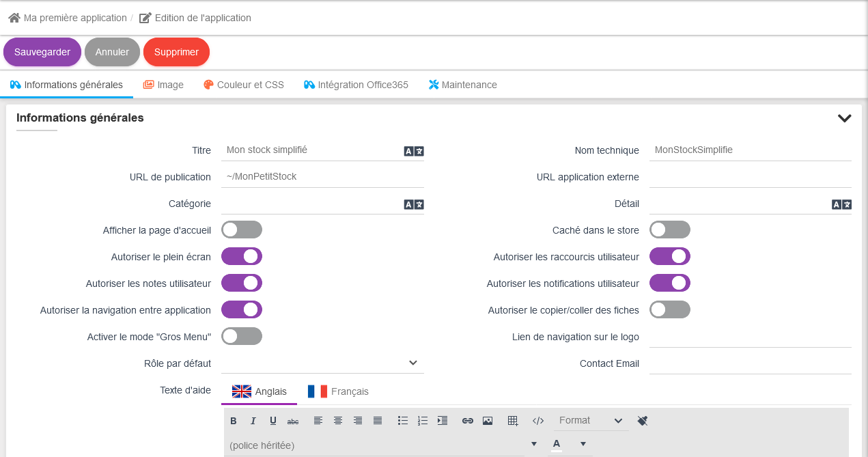Enable Afficher la page d'accueil switch
The image size is (868, 457).
click(242, 230)
